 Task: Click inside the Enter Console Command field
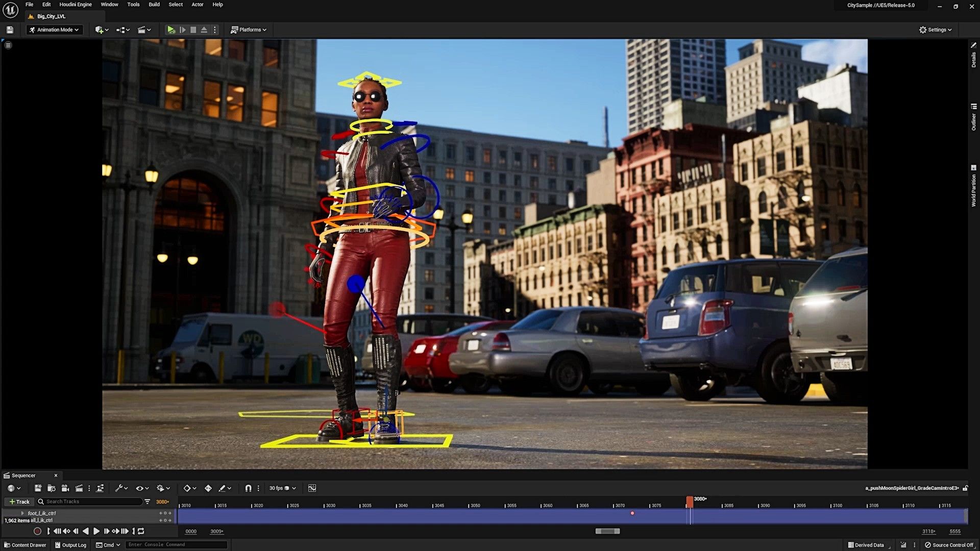click(x=176, y=544)
